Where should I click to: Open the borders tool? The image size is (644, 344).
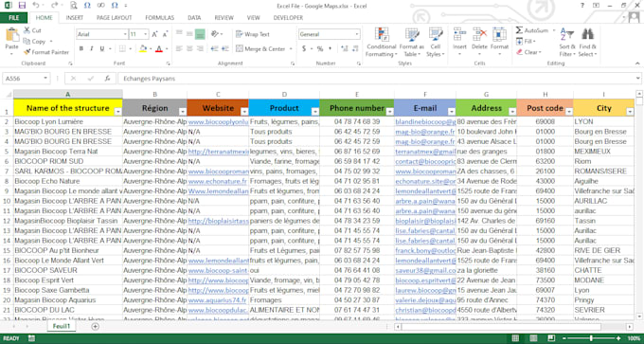pos(122,49)
